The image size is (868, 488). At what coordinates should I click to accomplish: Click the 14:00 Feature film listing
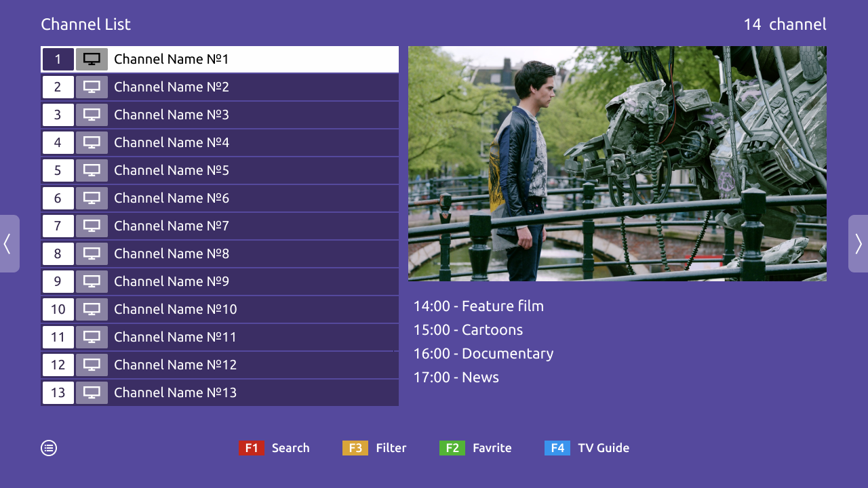tap(479, 306)
